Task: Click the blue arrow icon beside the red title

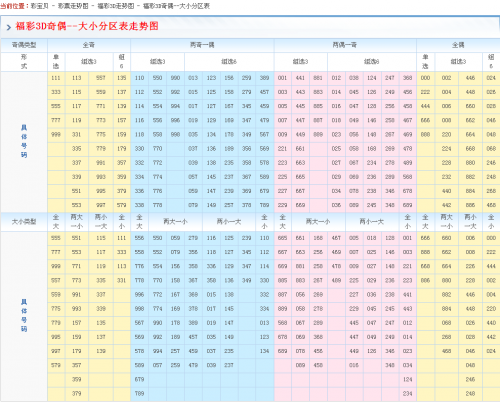Action: coord(9,27)
